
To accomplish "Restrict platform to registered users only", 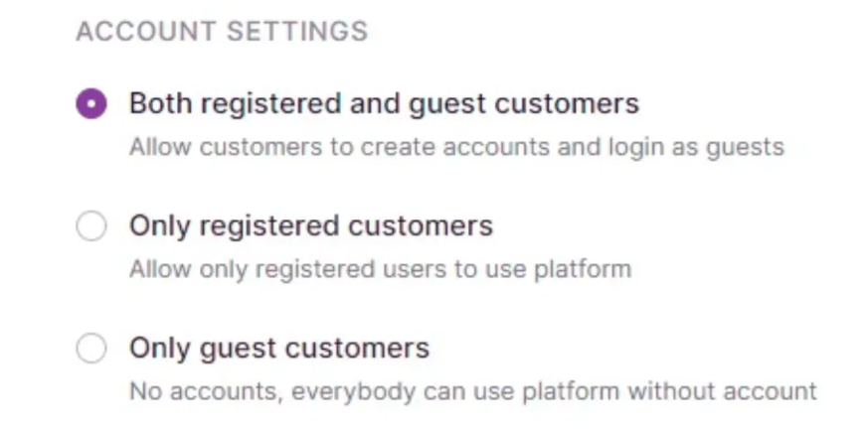I will 91,227.
